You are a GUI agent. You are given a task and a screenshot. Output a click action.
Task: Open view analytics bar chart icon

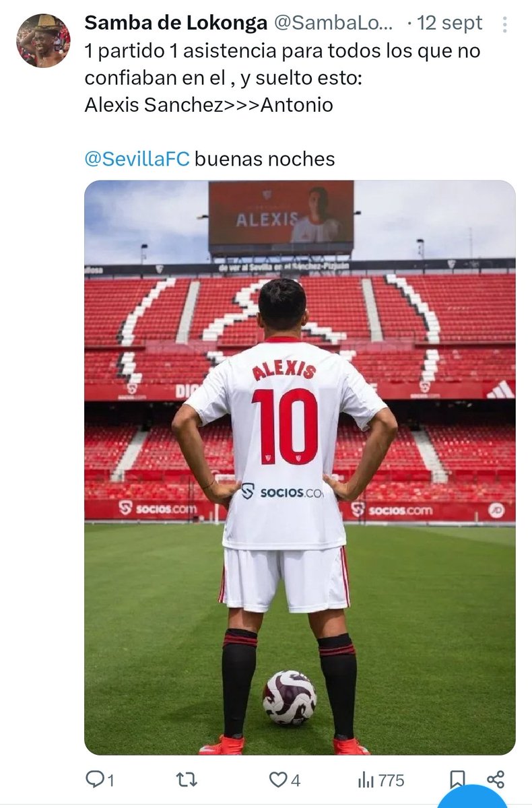click(366, 780)
